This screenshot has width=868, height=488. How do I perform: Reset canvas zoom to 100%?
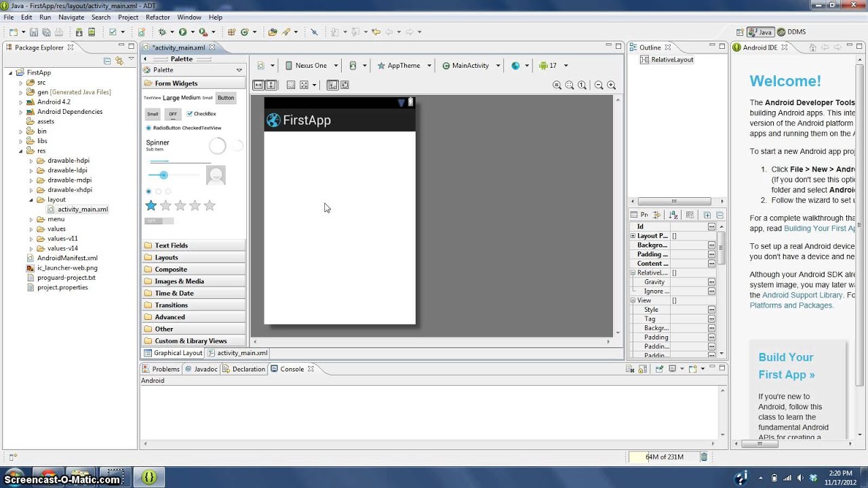[x=583, y=85]
